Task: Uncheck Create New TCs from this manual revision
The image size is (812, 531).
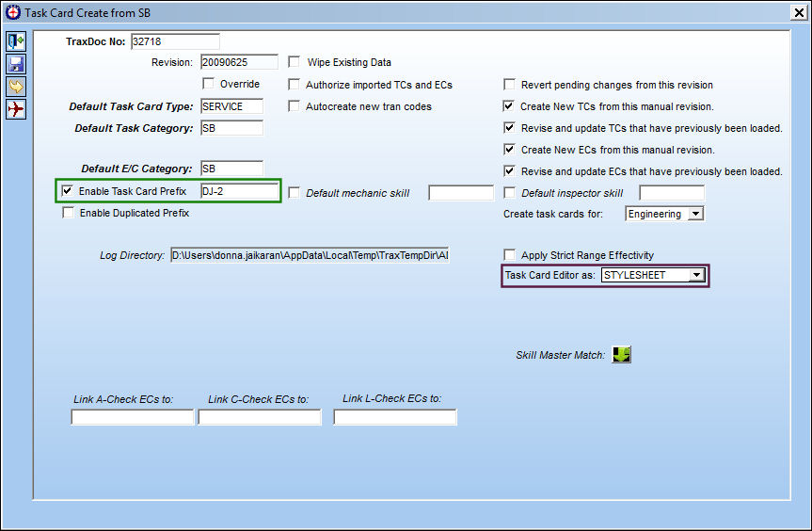Action: click(x=509, y=106)
